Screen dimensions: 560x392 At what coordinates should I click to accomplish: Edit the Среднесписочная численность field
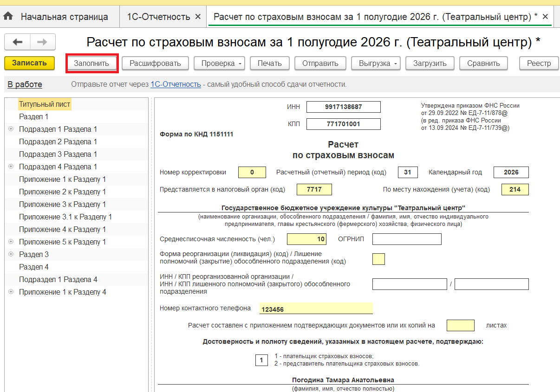pyautogui.click(x=307, y=239)
